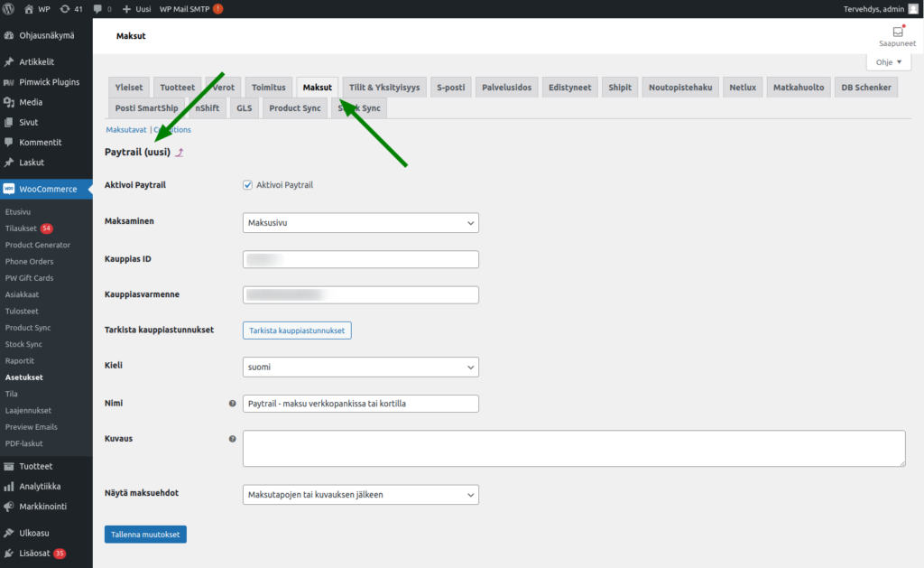Open the Product Sync settings tab
The height and width of the screenshot is (568, 924).
[x=295, y=108]
